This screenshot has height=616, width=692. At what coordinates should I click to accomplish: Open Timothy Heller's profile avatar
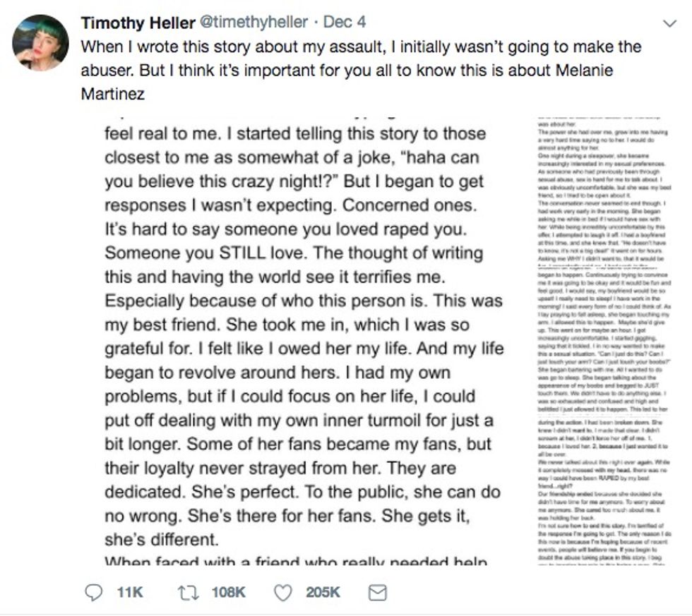(41, 42)
